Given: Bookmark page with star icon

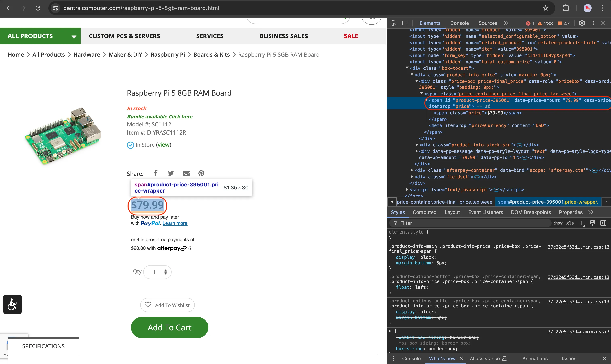Looking at the screenshot, I should (x=545, y=8).
